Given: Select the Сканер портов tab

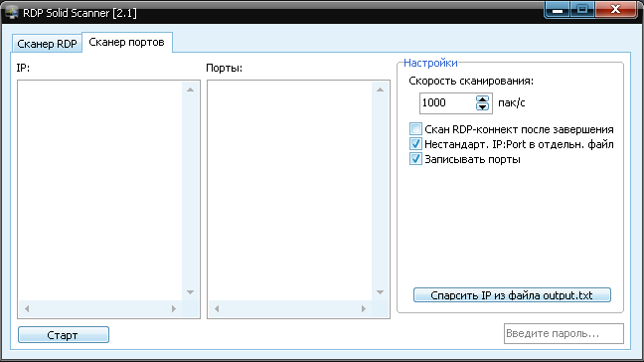Looking at the screenshot, I should click(127, 43).
